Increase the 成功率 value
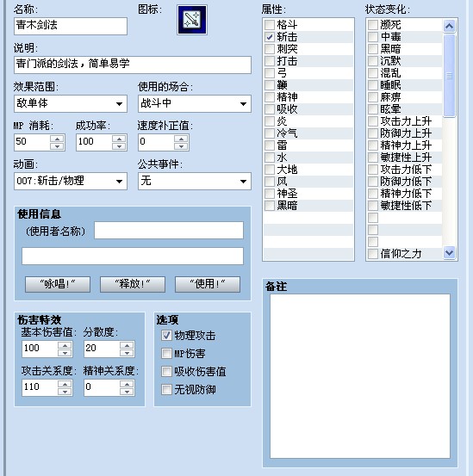 pos(119,139)
